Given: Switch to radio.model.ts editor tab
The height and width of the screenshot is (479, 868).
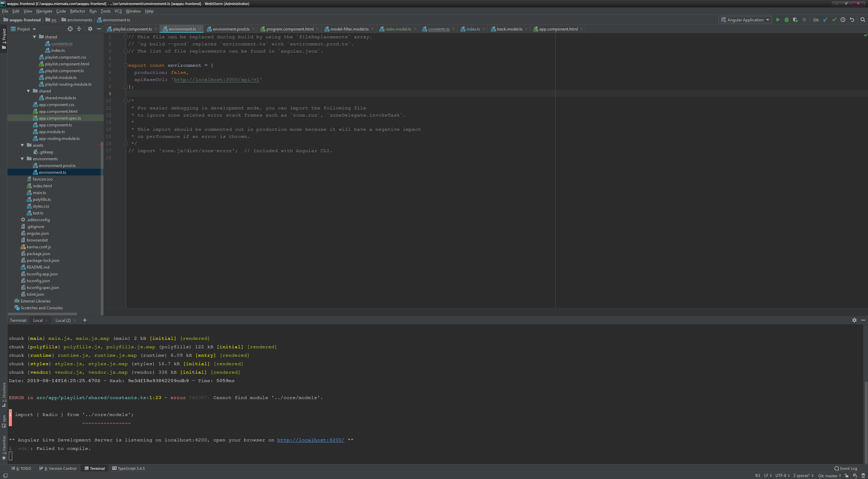Looking at the screenshot, I should (x=398, y=29).
